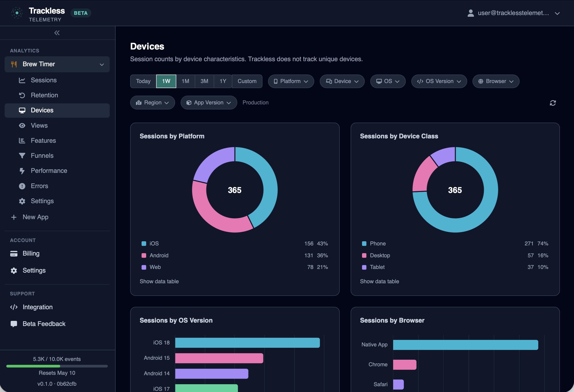
Task: Click the Performance lightning-bolt icon
Action: pyautogui.click(x=22, y=171)
